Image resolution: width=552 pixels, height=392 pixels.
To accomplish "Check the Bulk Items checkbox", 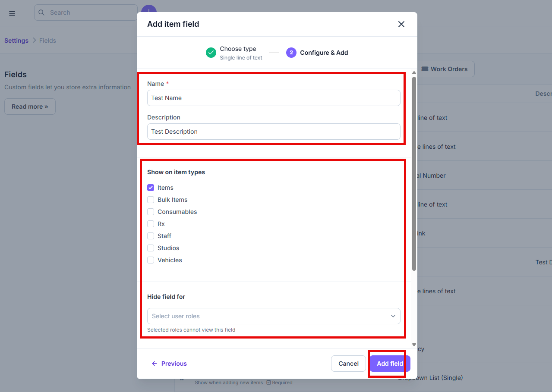I will click(151, 200).
